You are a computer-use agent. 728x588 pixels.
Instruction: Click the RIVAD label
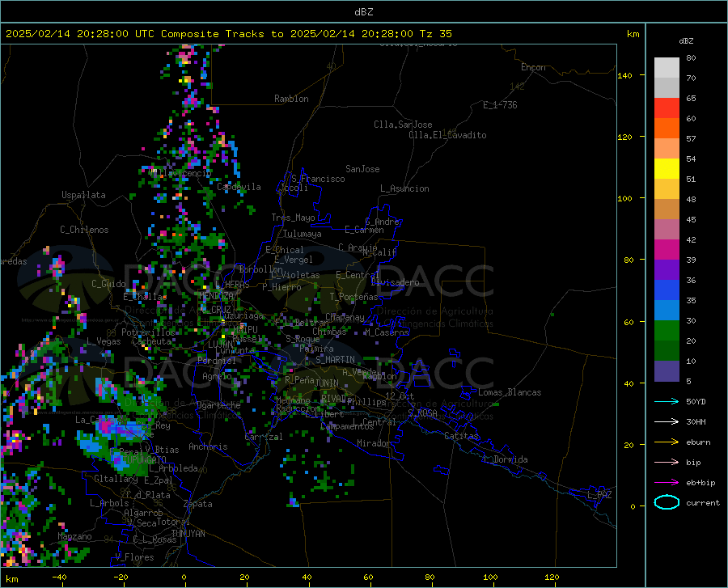333,398
